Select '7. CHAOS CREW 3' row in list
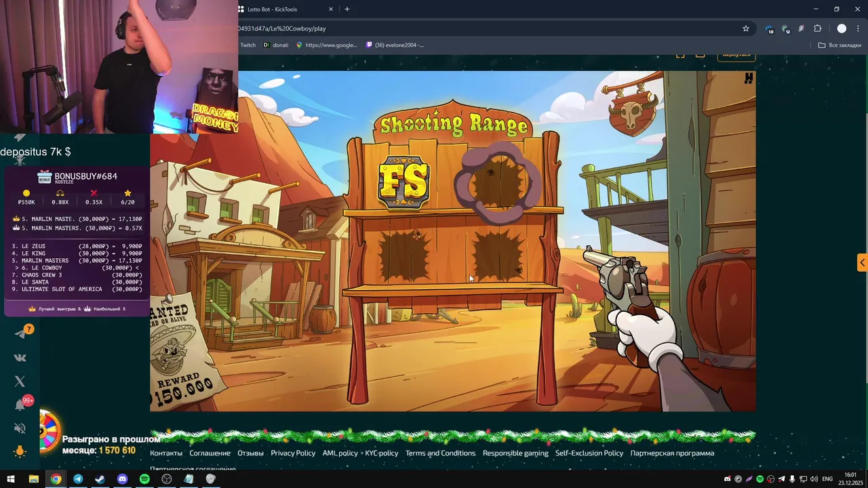This screenshot has width=868, height=488. coord(77,275)
